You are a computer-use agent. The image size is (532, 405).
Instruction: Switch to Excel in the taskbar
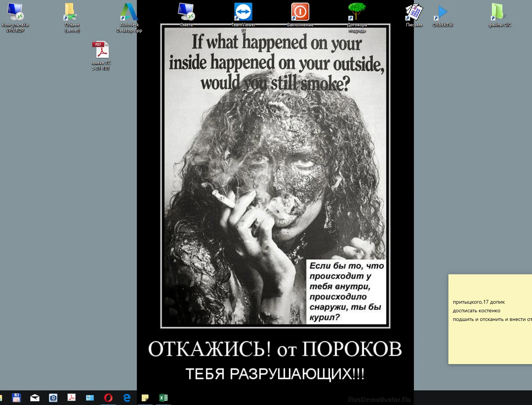163,397
